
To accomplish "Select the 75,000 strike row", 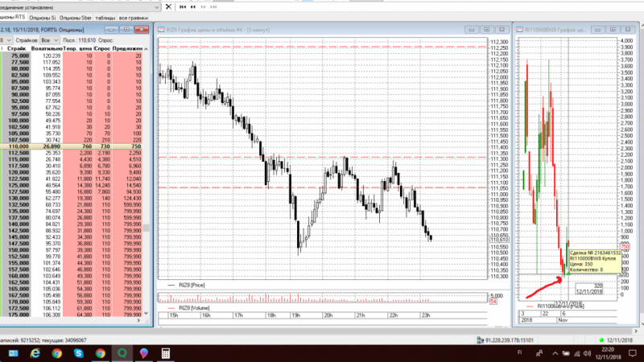I will 73,56.
